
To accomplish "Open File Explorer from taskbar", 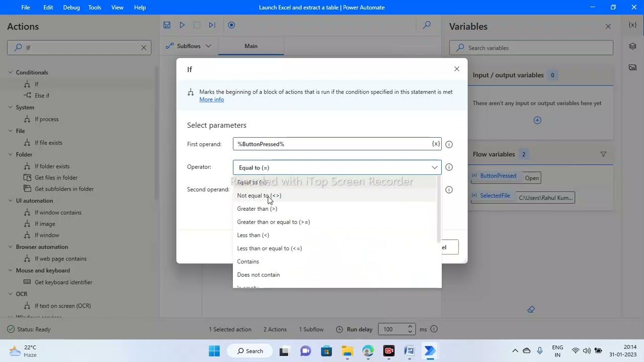I will (x=347, y=351).
